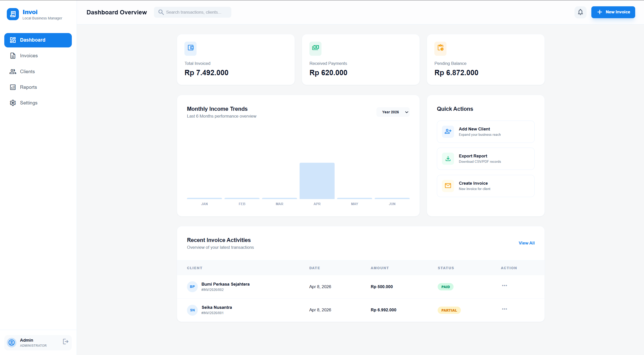Screen dimensions: 644x355
Task: Open the Settings section
Action: pos(28,103)
